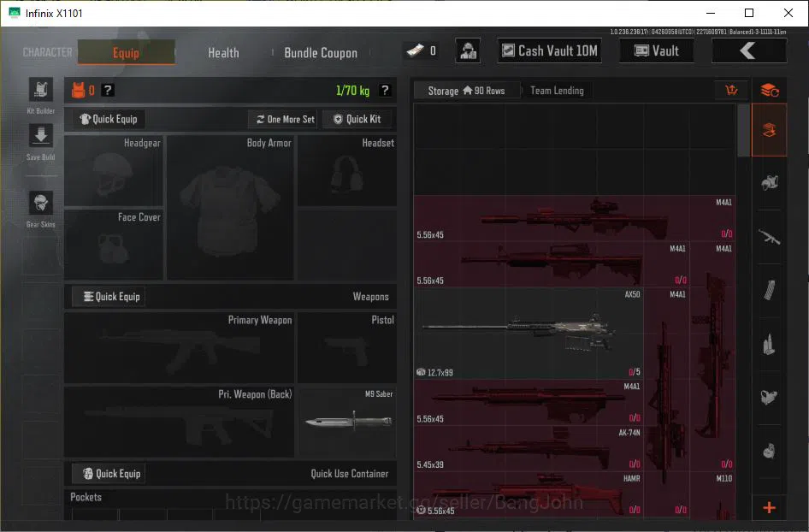Select the Storage 90 Rows tab

[x=466, y=91]
